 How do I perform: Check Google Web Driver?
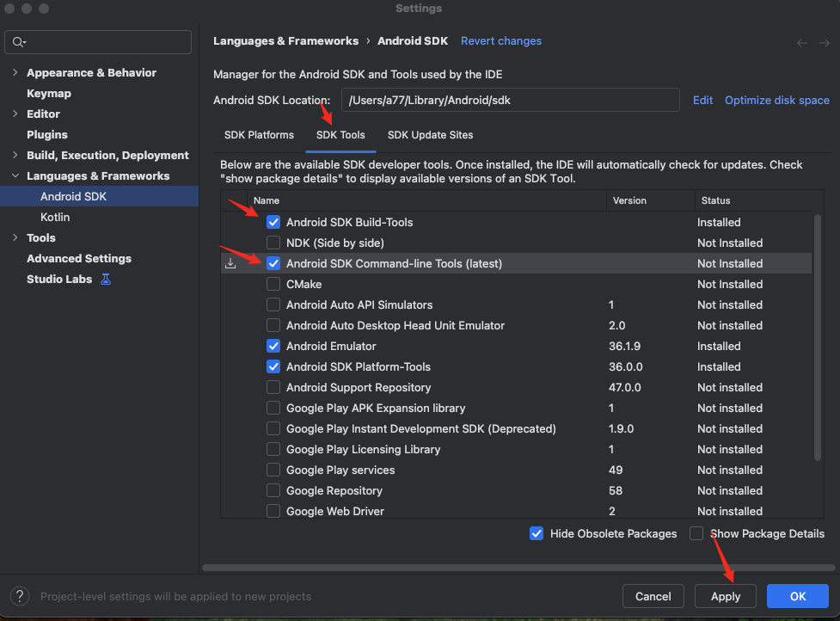click(273, 511)
